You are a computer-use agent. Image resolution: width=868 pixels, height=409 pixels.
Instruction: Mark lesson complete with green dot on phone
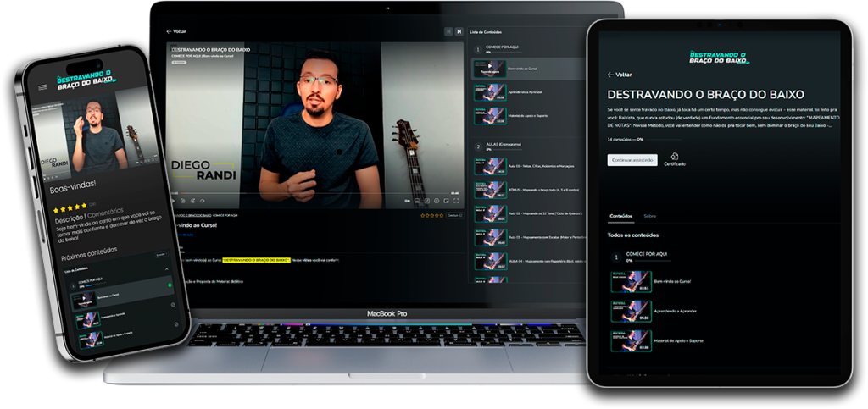(x=170, y=285)
